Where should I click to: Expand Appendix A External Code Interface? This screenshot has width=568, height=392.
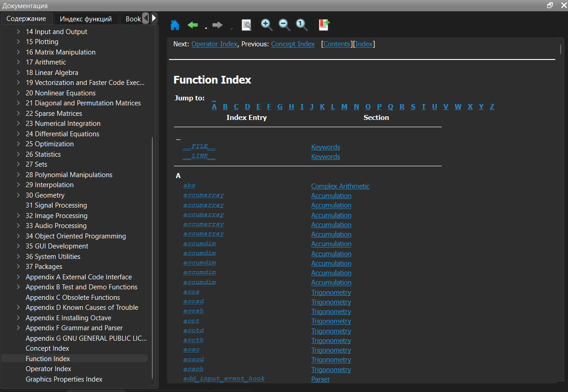(x=18, y=277)
